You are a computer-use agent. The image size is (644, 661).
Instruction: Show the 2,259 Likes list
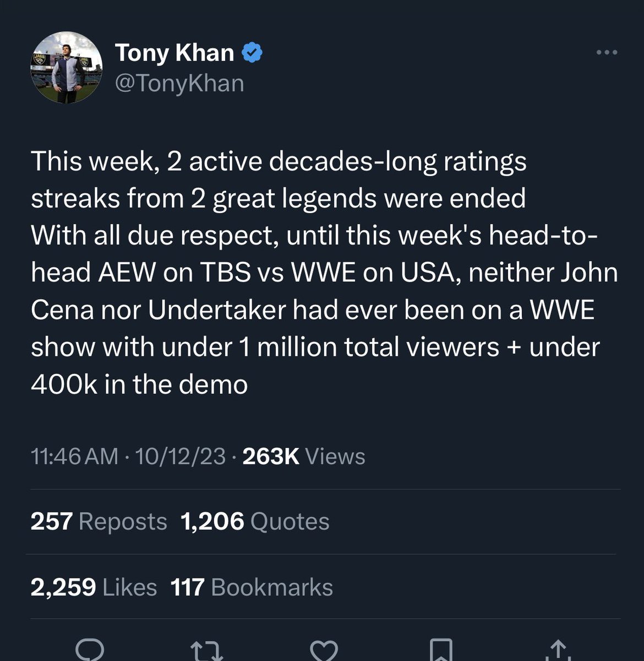click(x=94, y=587)
